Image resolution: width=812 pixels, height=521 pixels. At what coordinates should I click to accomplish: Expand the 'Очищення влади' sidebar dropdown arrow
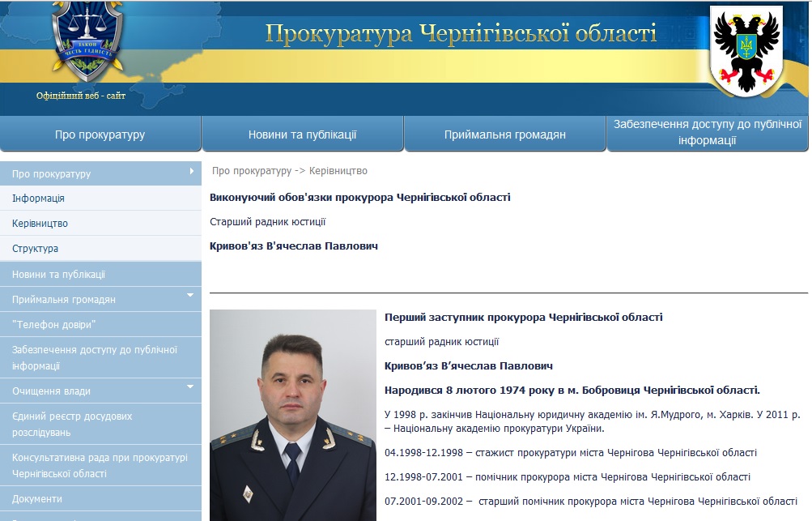click(x=190, y=386)
